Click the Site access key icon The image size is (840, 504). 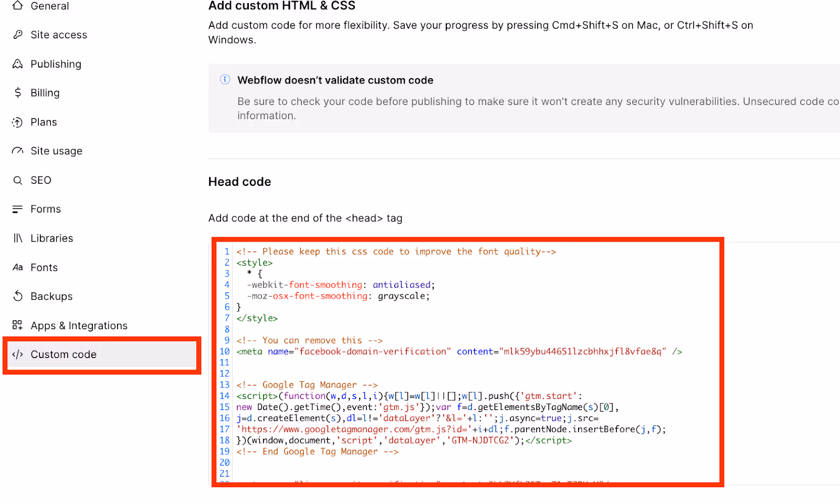tap(18, 35)
